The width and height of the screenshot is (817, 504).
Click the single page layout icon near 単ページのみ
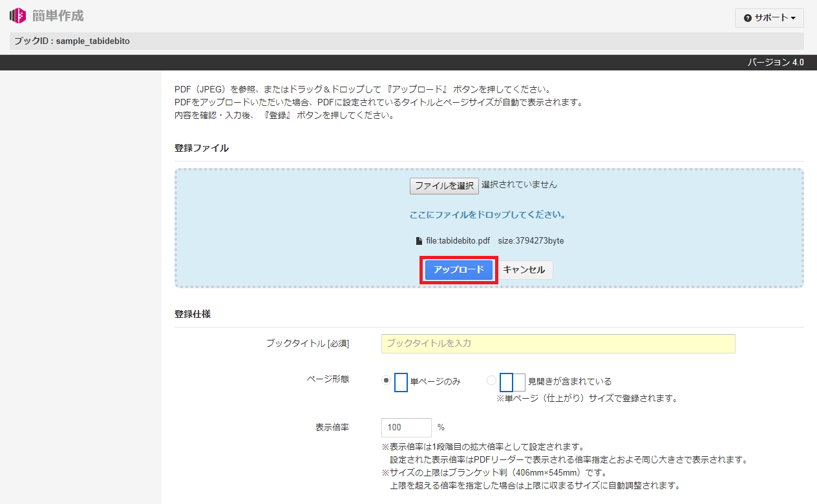(x=401, y=381)
